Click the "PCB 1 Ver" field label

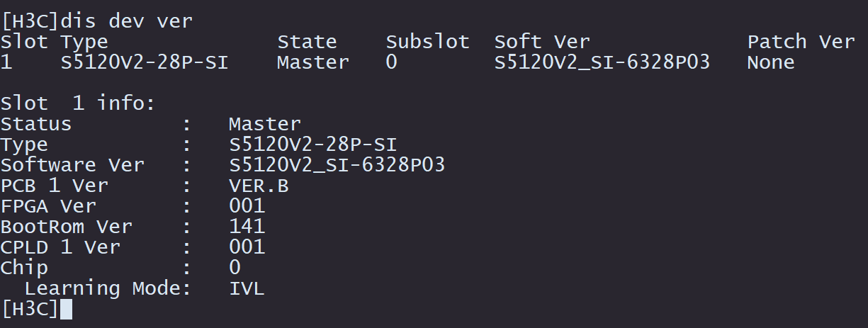coord(54,186)
